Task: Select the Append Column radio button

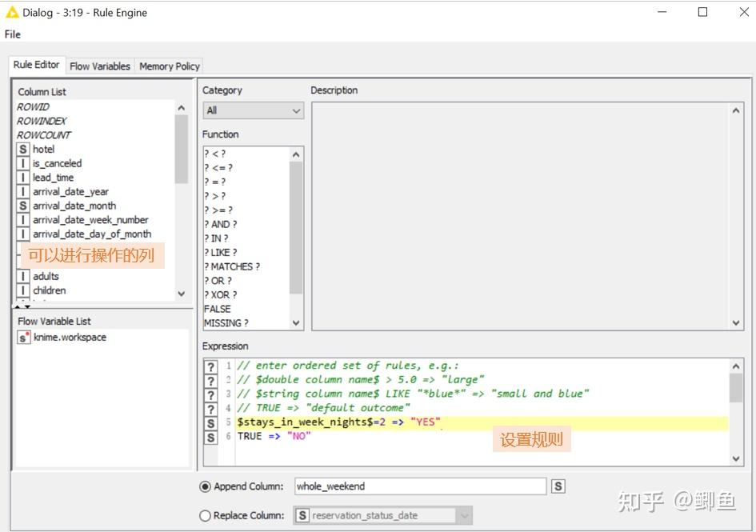Action: [205, 486]
